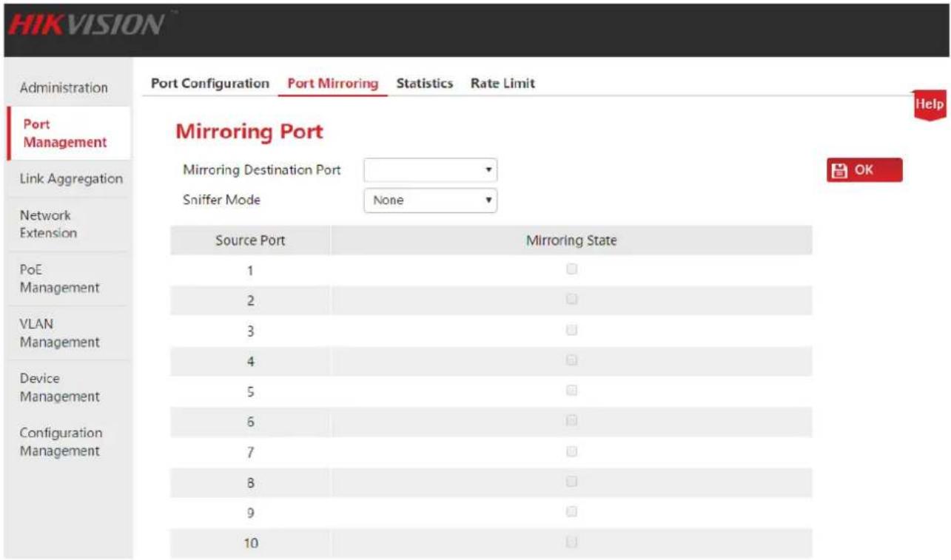The height and width of the screenshot is (560, 951).
Task: Open the Statistics tab
Action: 425,84
